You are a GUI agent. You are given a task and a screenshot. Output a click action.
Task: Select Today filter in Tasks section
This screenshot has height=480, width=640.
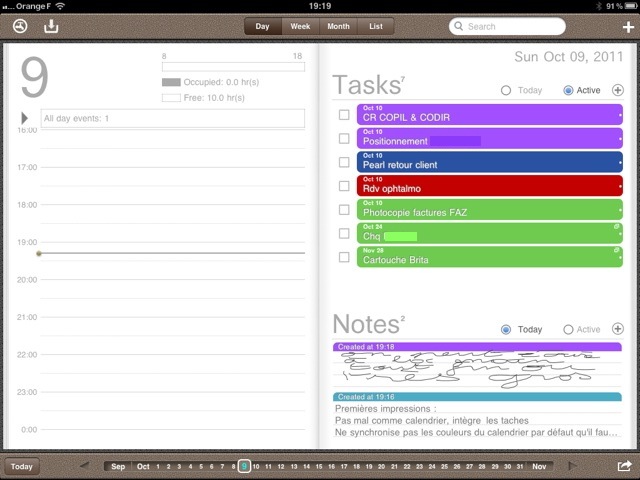(506, 91)
